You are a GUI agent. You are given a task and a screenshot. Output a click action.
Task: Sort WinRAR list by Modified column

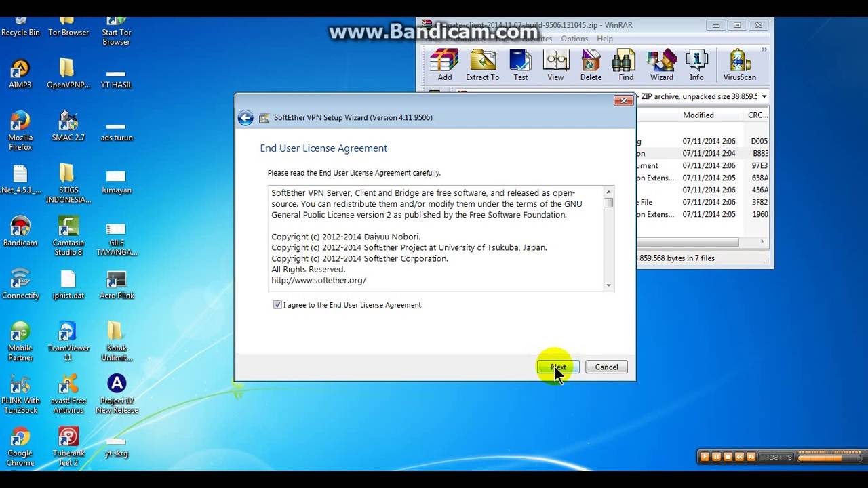[x=711, y=115]
